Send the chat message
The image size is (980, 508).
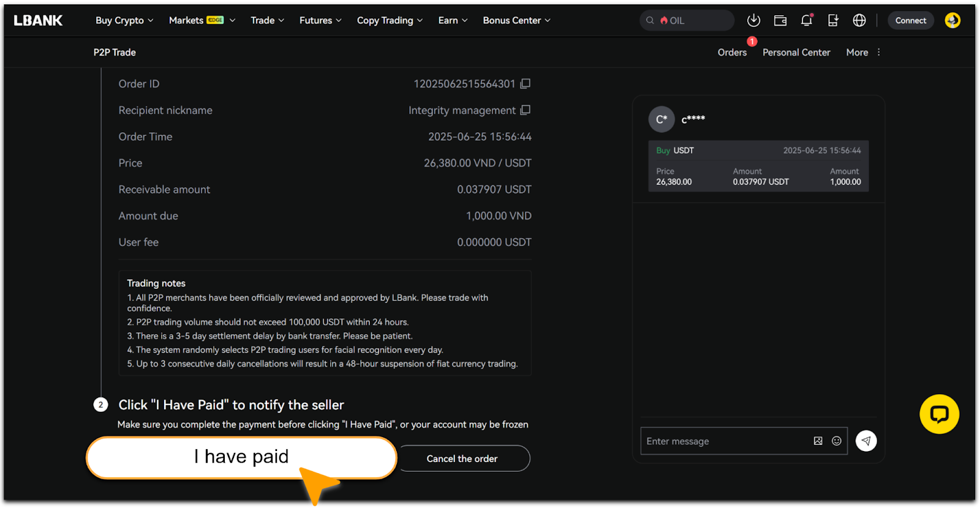[x=865, y=441]
